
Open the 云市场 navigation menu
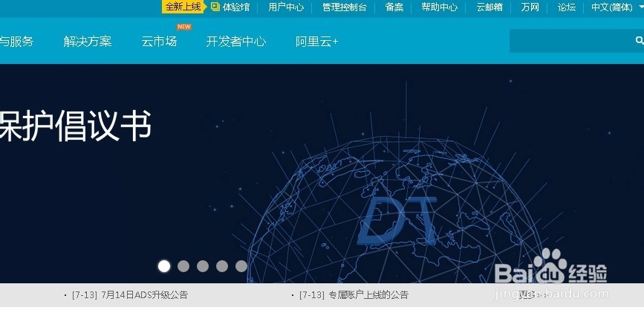pos(159,42)
